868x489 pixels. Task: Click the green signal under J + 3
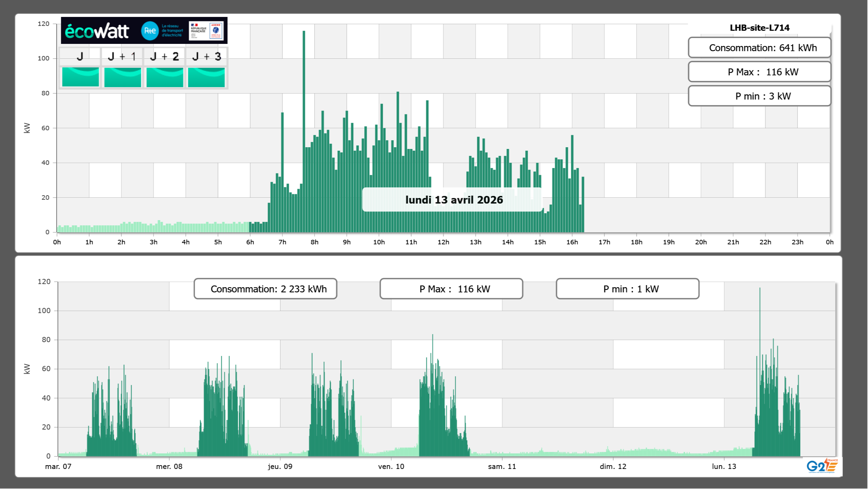coord(206,77)
